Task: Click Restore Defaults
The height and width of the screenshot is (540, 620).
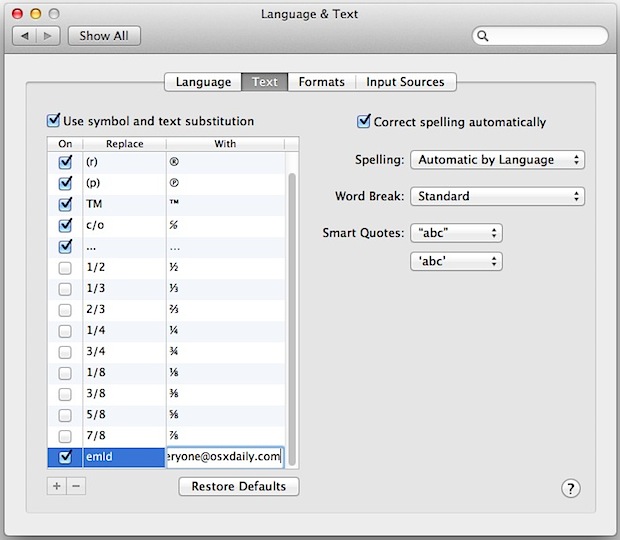Action: [239, 486]
